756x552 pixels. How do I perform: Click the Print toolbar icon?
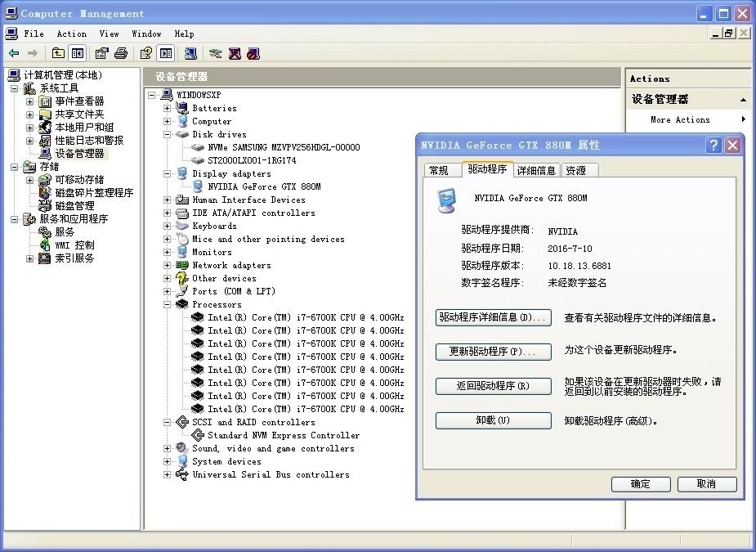[x=121, y=53]
